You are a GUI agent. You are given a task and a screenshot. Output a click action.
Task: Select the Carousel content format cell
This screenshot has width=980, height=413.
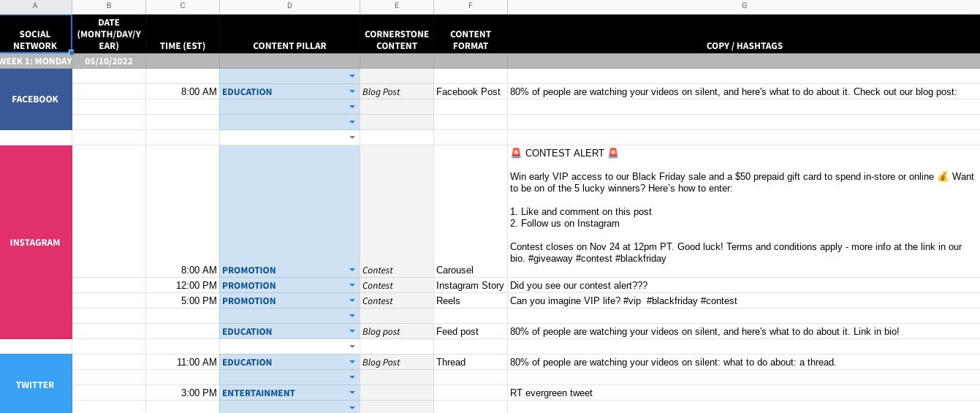470,270
